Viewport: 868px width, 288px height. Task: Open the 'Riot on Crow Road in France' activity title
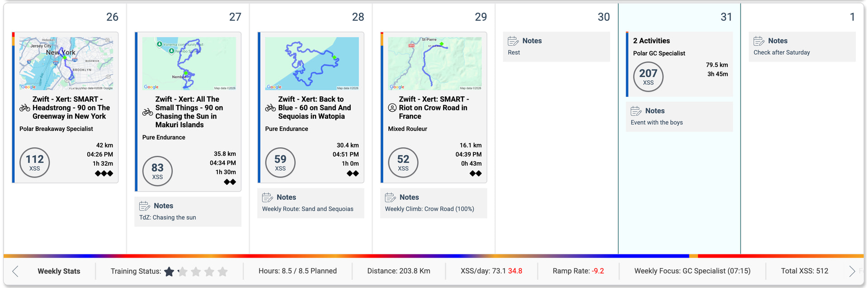point(433,108)
